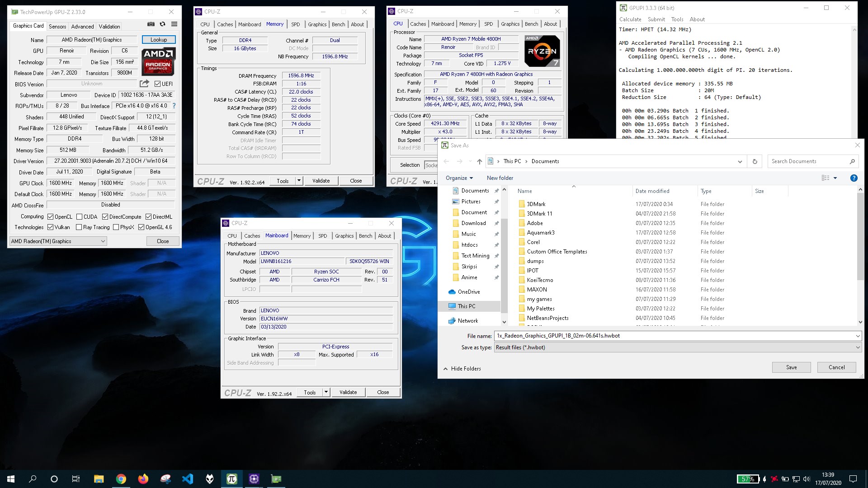
Task: Expand the File name dropdown
Action: click(x=857, y=336)
